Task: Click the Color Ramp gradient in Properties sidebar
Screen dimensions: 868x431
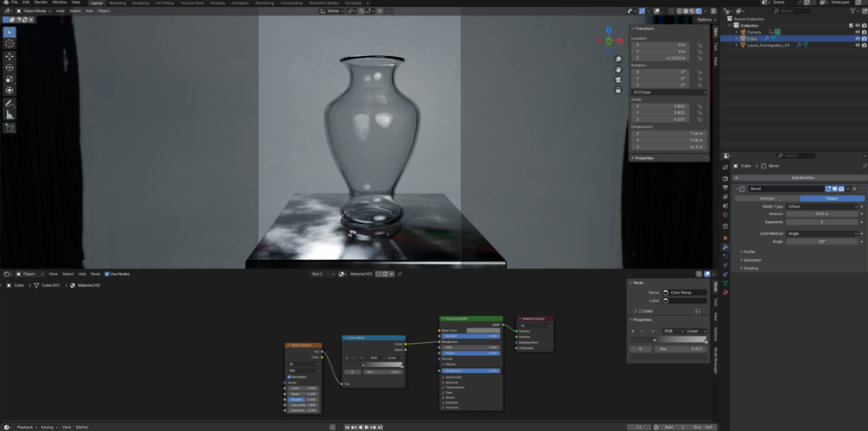Action: click(668, 339)
